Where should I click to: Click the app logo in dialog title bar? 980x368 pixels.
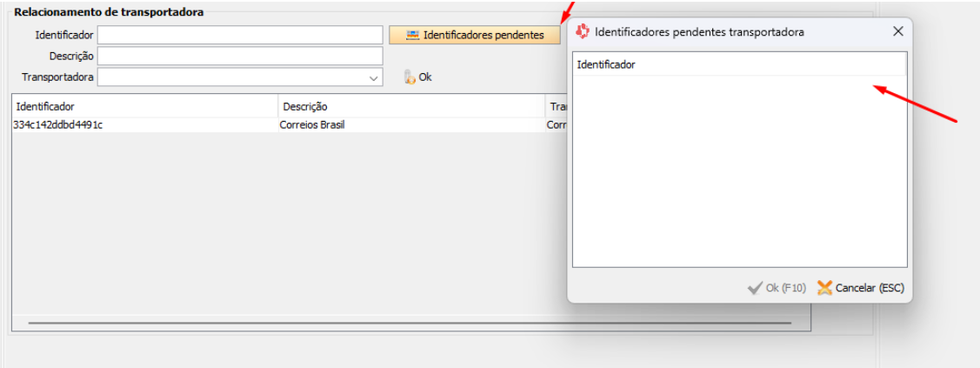[x=583, y=32]
